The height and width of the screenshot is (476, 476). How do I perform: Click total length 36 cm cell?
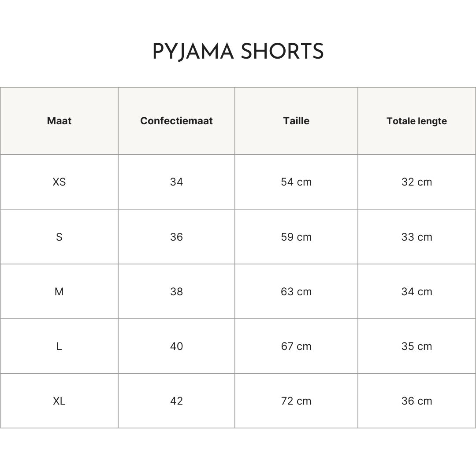[416, 401]
